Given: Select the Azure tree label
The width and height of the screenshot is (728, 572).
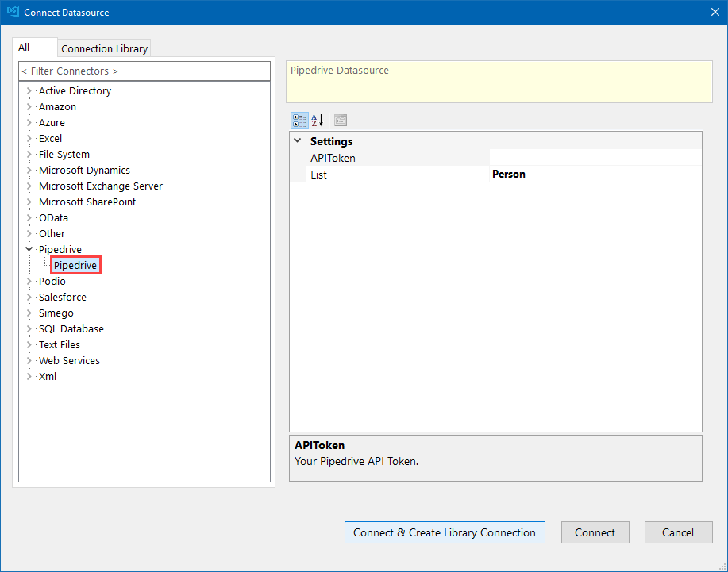Looking at the screenshot, I should click(x=52, y=122).
